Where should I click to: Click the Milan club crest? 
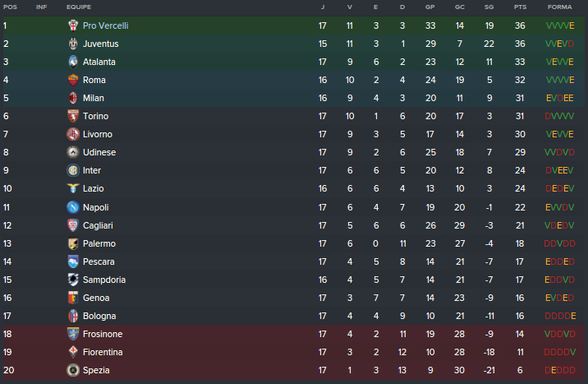73,98
